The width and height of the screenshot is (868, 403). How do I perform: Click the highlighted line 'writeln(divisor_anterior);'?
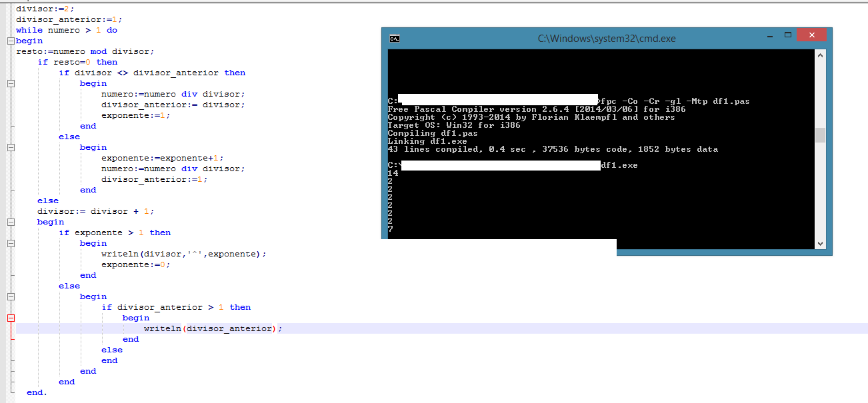213,328
